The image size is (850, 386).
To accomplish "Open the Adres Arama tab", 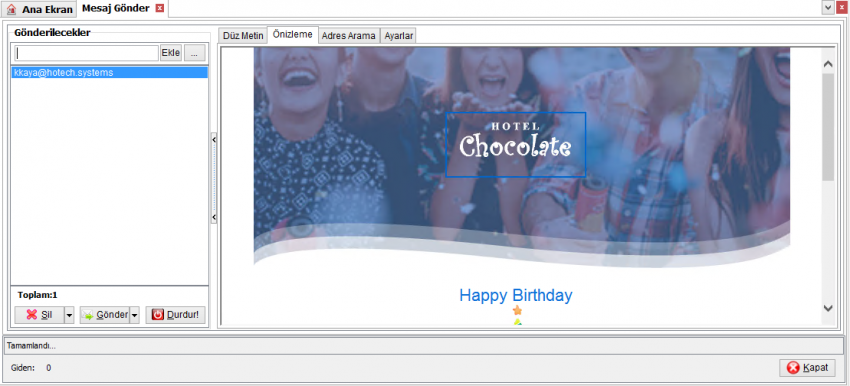I will [x=349, y=36].
